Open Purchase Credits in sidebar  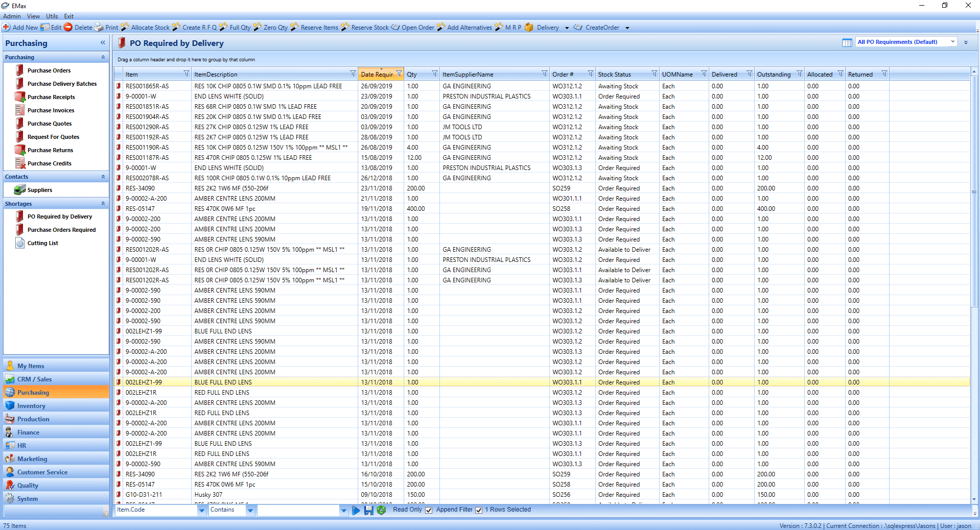point(49,163)
